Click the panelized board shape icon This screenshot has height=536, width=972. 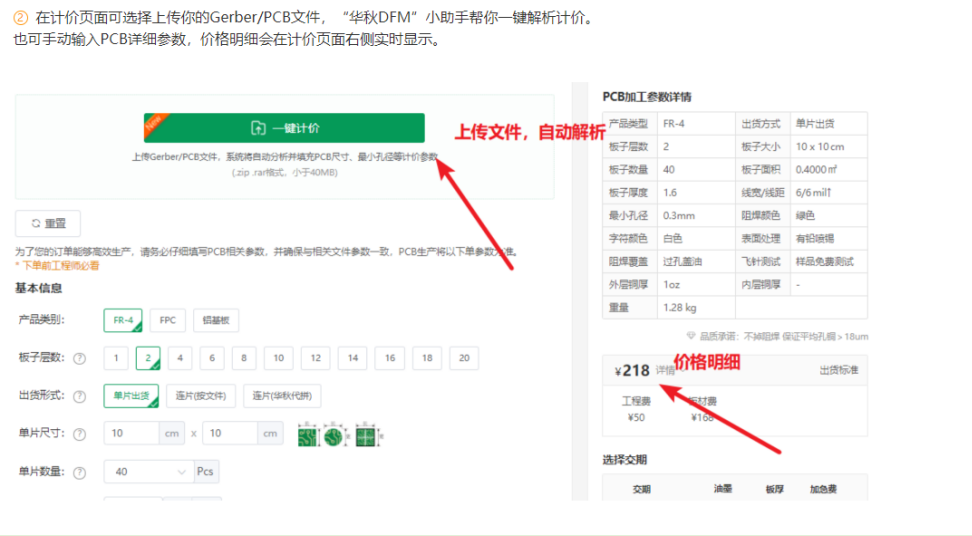367,436
